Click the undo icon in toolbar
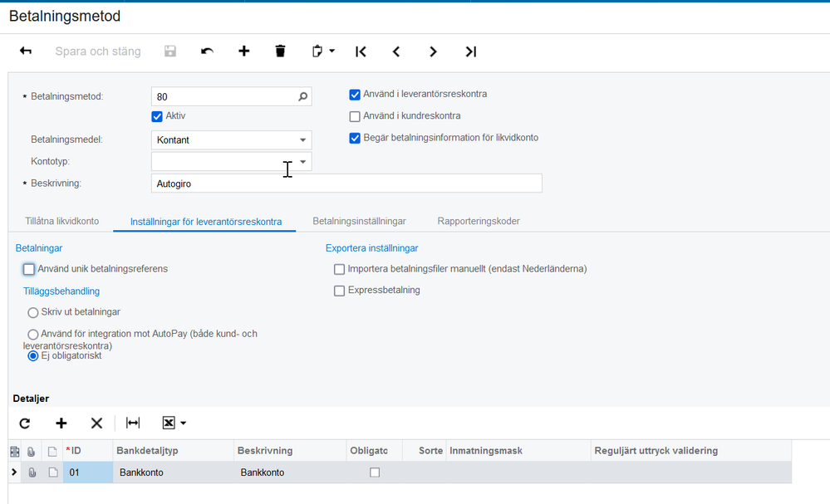 click(x=207, y=51)
